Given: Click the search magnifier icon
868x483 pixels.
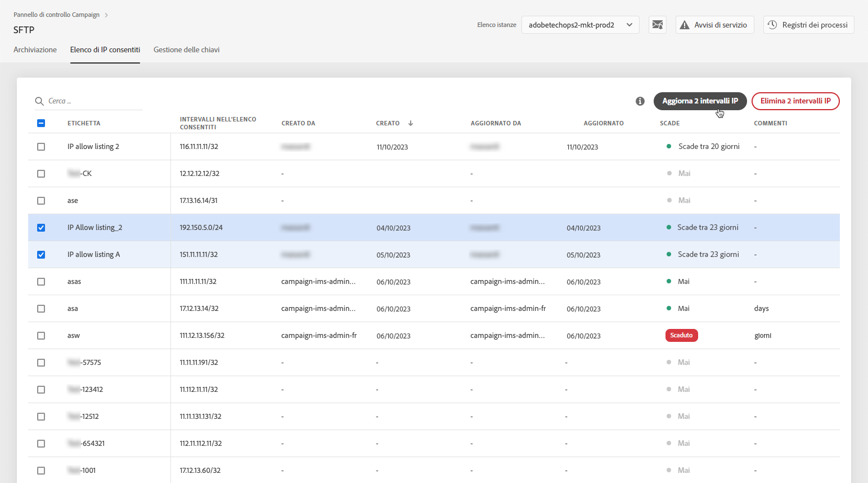Looking at the screenshot, I should (x=39, y=101).
